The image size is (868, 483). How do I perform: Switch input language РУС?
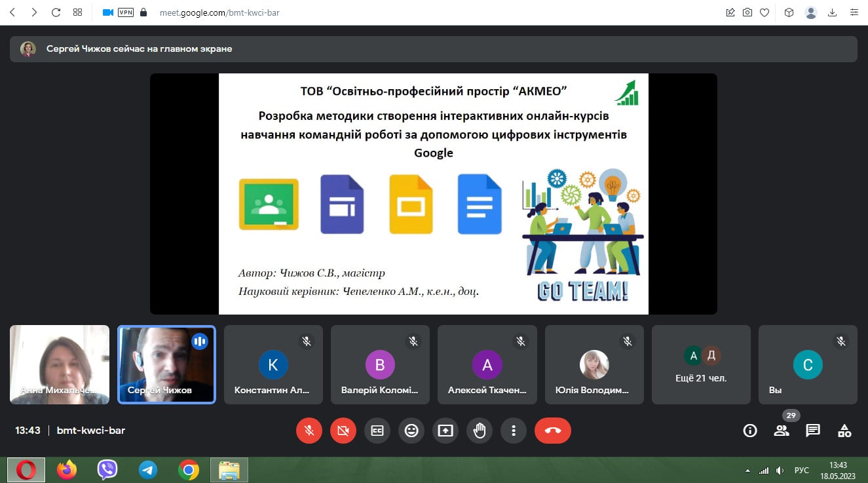click(x=801, y=471)
